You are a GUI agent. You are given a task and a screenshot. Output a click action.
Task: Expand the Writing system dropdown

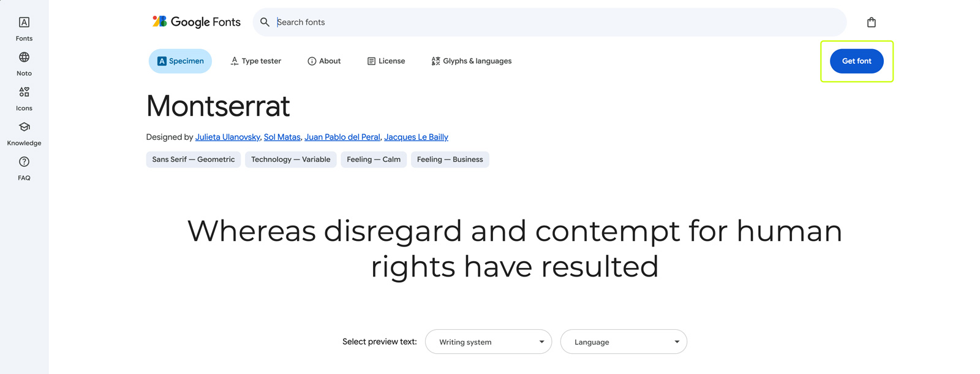[x=488, y=342]
